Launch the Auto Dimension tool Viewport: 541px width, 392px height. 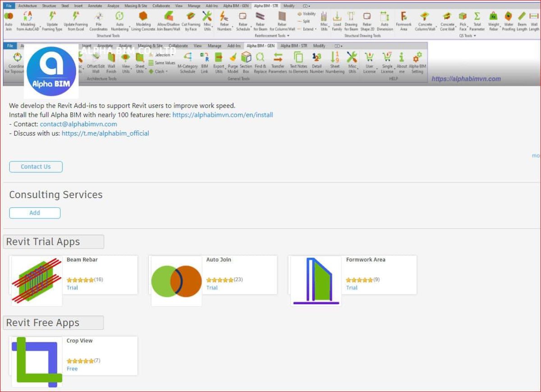(x=385, y=23)
